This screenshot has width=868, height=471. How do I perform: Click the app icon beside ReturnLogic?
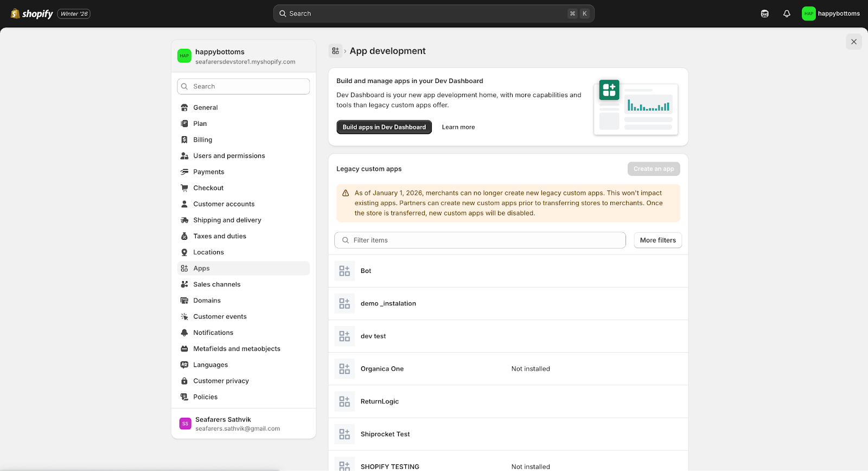click(x=344, y=402)
